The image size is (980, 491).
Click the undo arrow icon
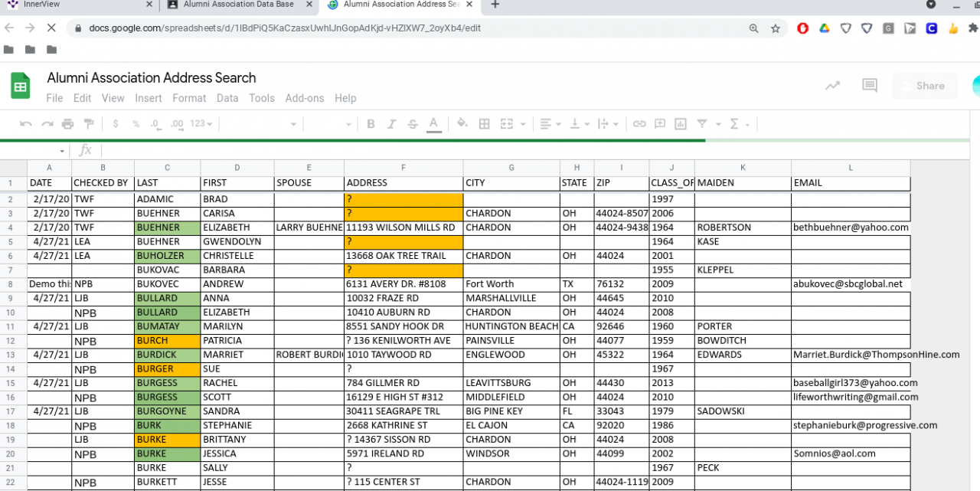pyautogui.click(x=26, y=124)
